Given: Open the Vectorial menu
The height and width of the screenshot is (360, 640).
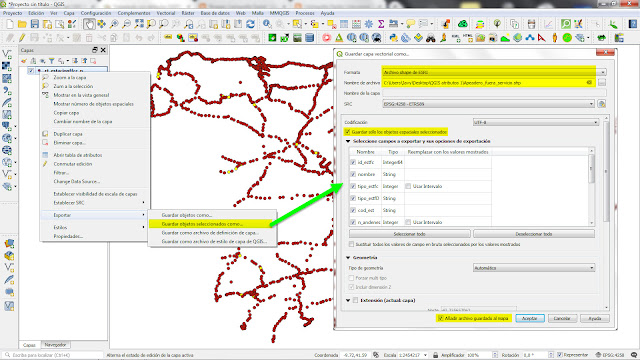Looking at the screenshot, I should tap(166, 13).
